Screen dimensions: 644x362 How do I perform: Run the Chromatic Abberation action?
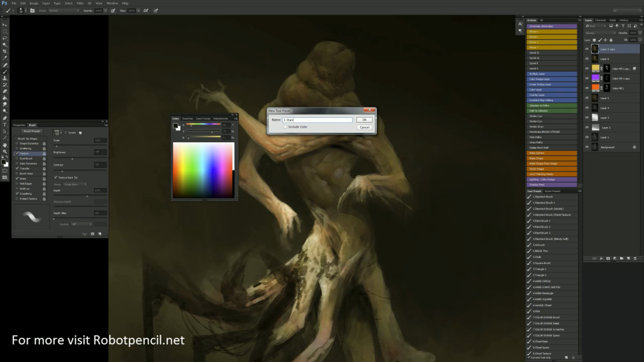coord(552,26)
